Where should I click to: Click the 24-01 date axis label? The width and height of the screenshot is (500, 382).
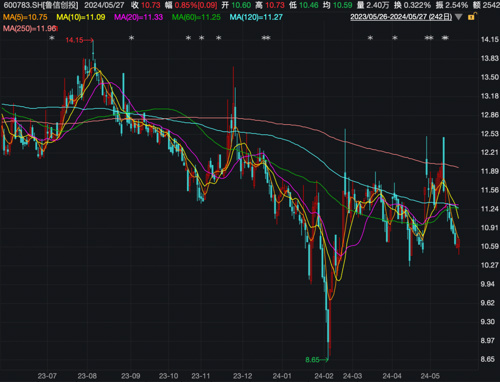click(x=282, y=376)
